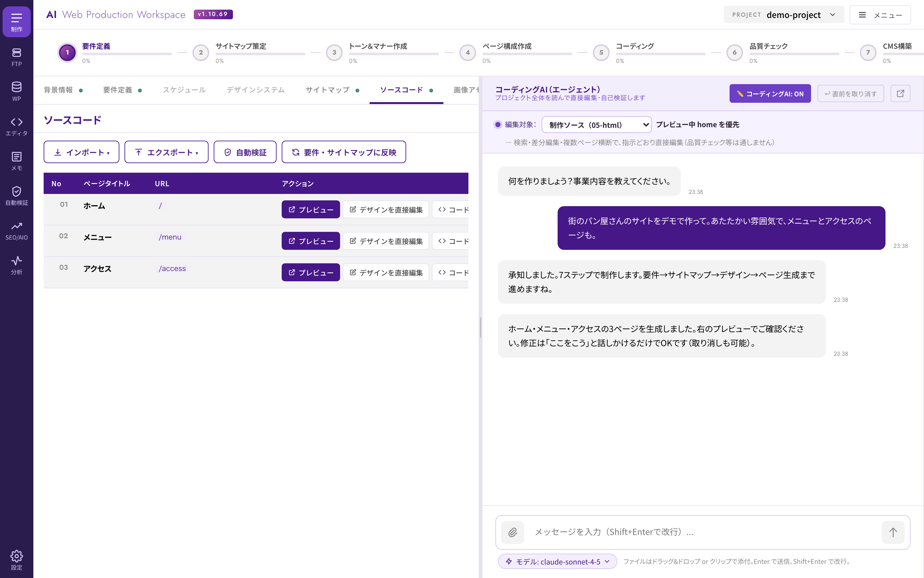924x578 pixels.
Task: Open the 分析 analytics section
Action: (x=16, y=266)
